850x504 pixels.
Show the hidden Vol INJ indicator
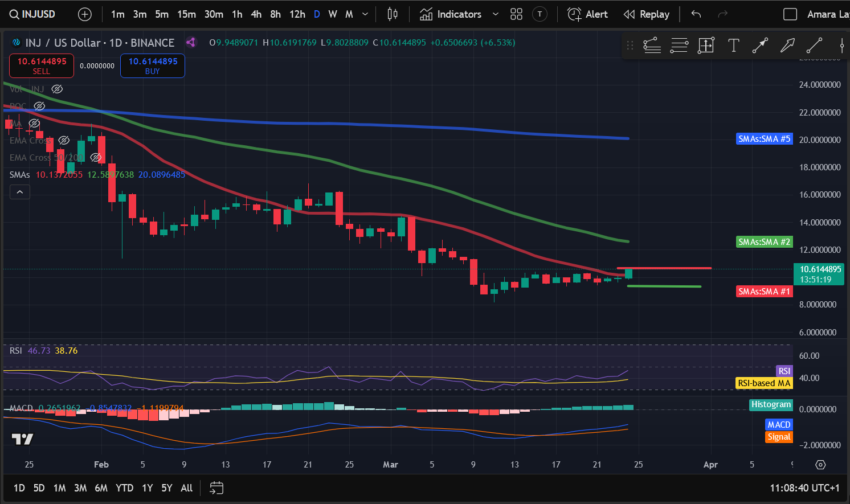57,89
